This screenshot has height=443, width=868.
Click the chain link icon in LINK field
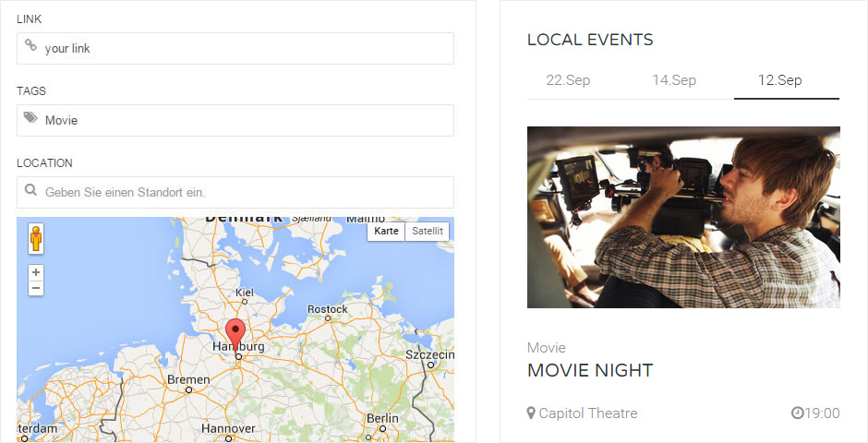[x=31, y=45]
